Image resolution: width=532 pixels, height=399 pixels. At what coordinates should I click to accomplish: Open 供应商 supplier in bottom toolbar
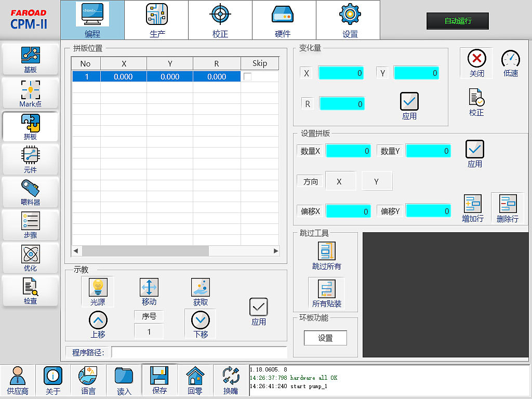18,380
